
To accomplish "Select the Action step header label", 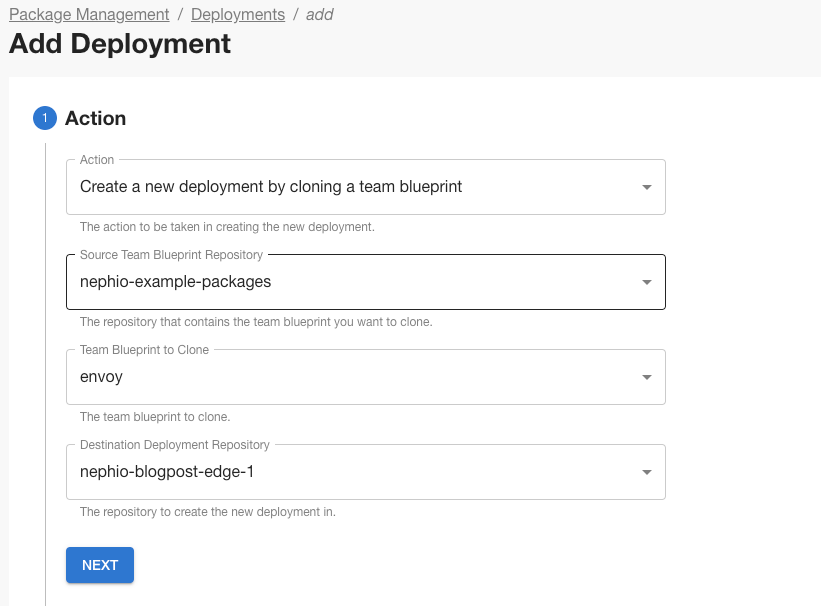I will coord(95,119).
